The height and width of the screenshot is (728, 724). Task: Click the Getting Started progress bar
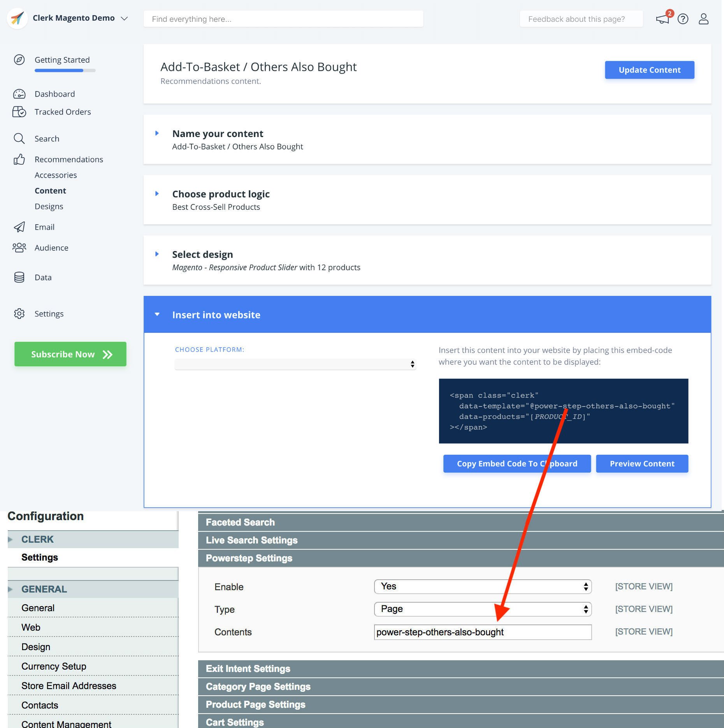pyautogui.click(x=65, y=70)
